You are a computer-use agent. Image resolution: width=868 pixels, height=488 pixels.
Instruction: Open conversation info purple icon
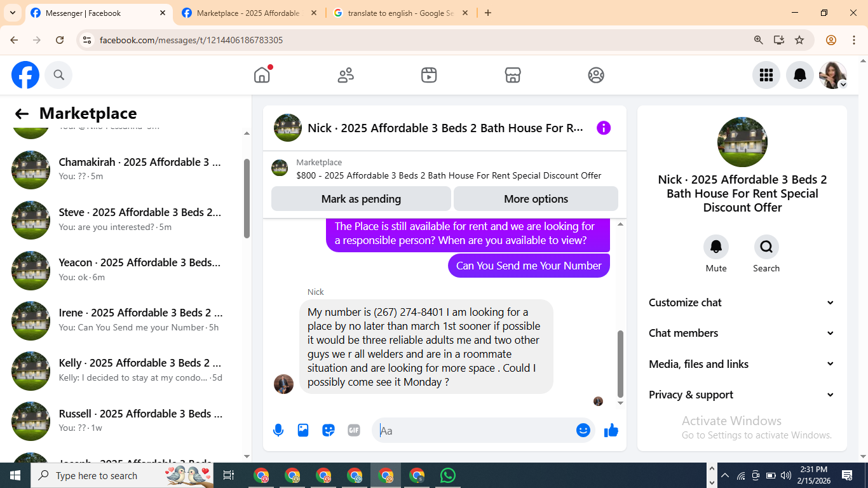[604, 128]
